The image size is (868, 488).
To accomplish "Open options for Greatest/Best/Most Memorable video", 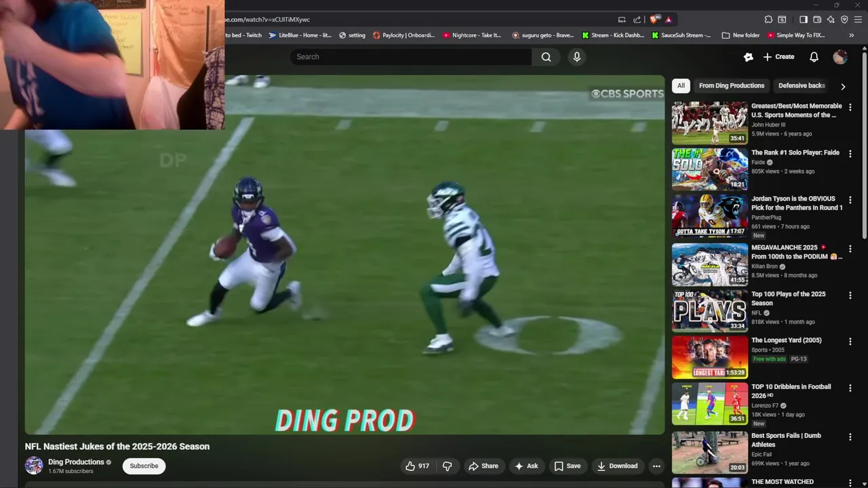I will [850, 107].
